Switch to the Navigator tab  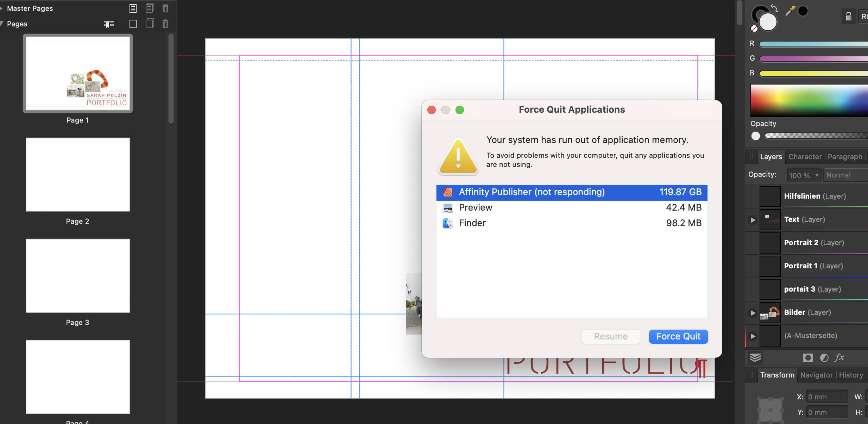817,375
